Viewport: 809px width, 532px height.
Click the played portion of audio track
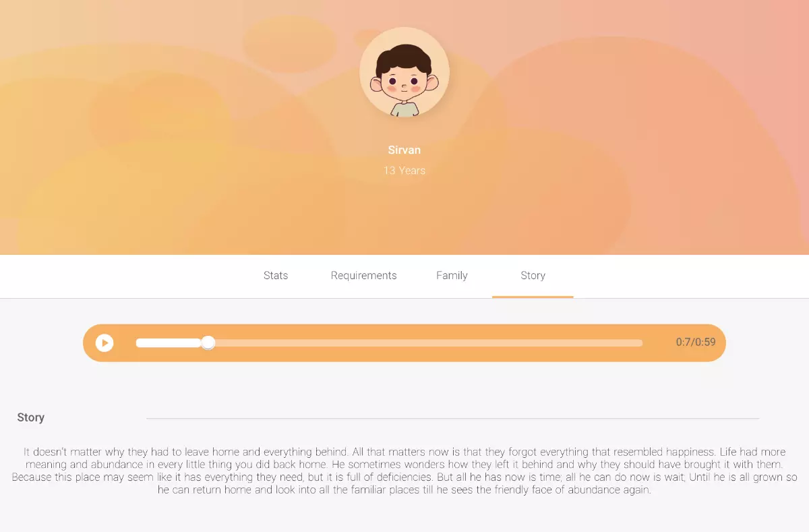pyautogui.click(x=169, y=343)
